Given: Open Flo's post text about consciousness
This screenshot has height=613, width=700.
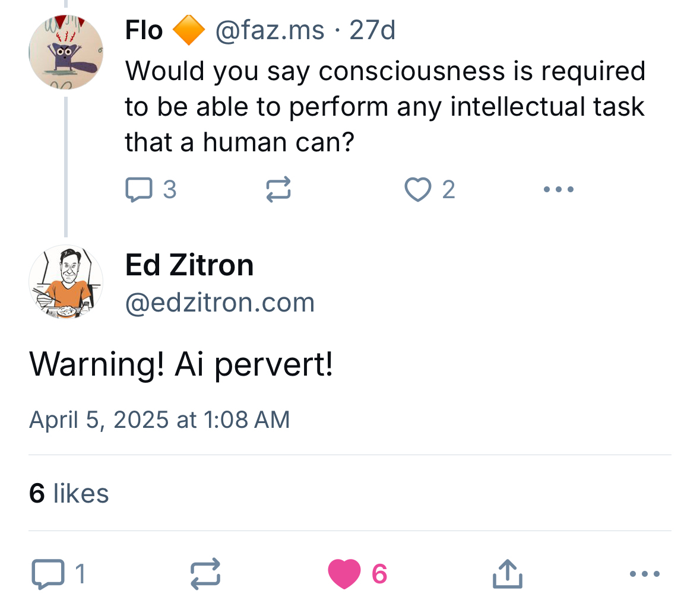Looking at the screenshot, I should pyautogui.click(x=385, y=107).
